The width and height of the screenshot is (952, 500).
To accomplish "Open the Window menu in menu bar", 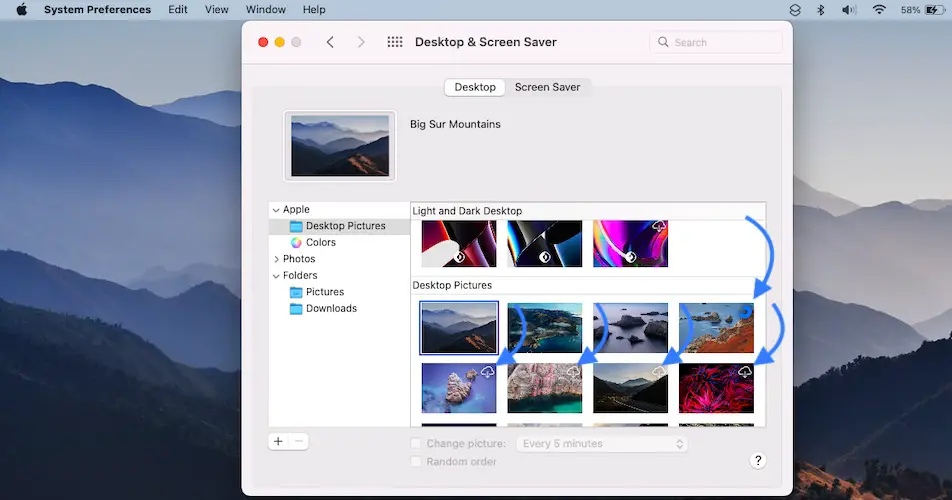I will [x=265, y=10].
